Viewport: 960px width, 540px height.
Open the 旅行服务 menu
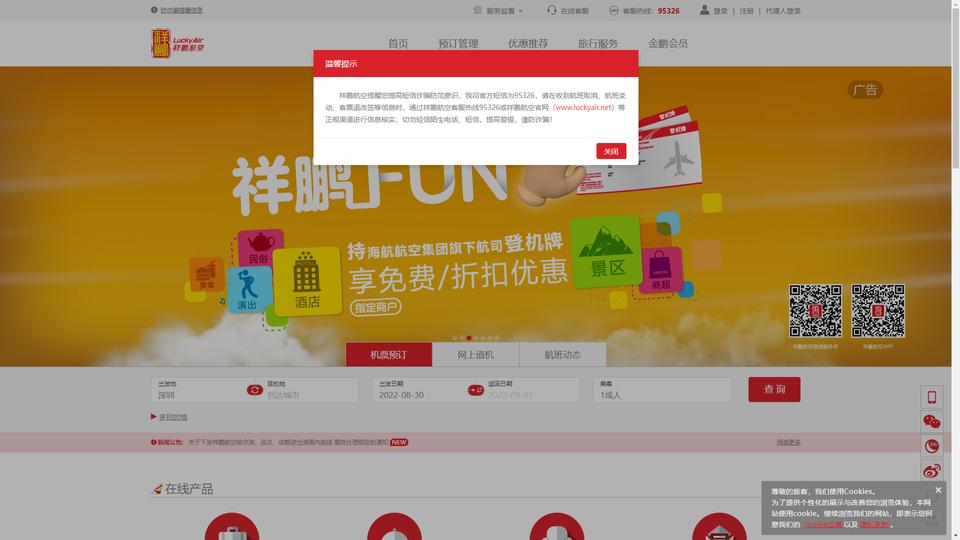598,43
